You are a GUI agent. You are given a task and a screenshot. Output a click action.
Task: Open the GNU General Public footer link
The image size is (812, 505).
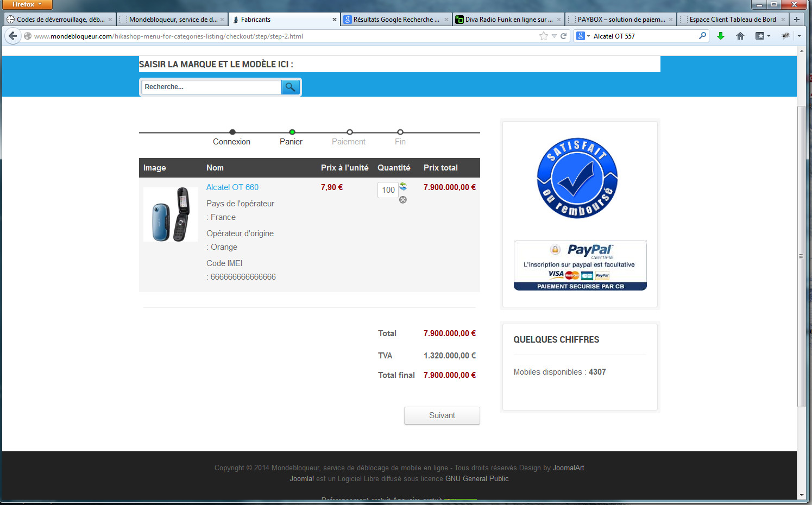477,479
